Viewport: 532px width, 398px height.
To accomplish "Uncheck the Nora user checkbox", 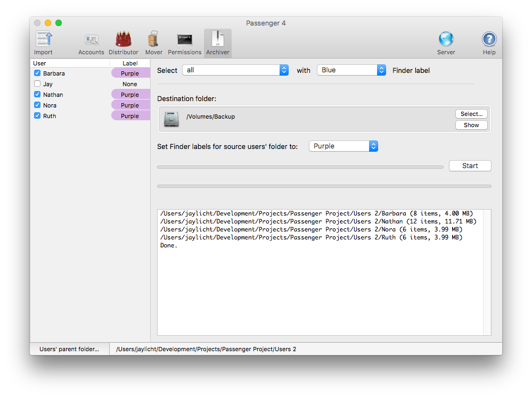I will point(37,105).
